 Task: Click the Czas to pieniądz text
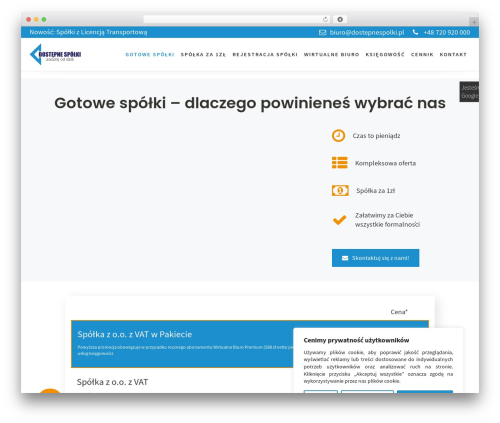pos(376,136)
